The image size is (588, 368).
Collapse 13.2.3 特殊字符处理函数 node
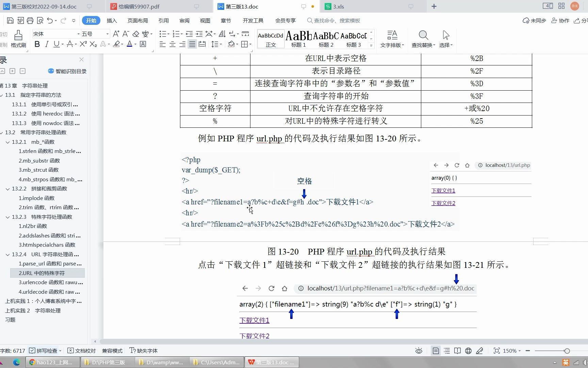(7, 217)
